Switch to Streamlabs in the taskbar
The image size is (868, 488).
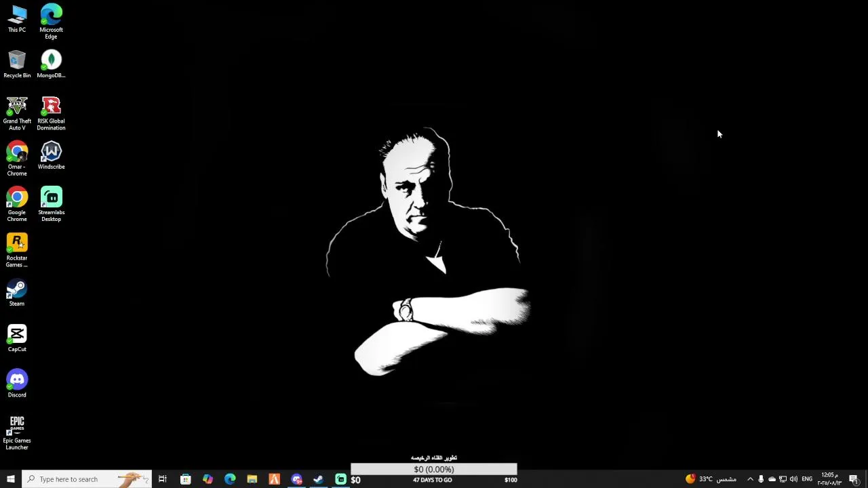click(x=340, y=479)
